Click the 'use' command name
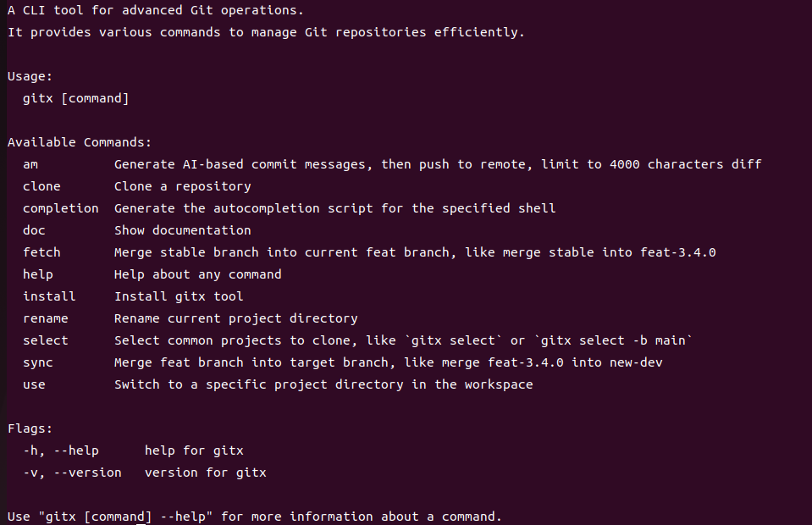Screen dimensions: 812x525 click(34, 384)
